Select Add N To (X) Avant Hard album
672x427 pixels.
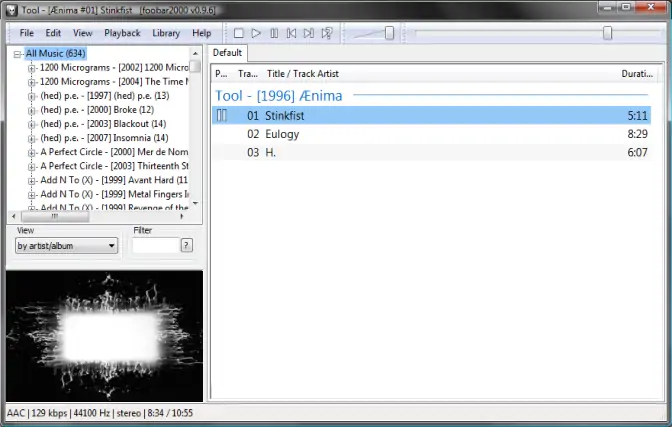(x=114, y=180)
